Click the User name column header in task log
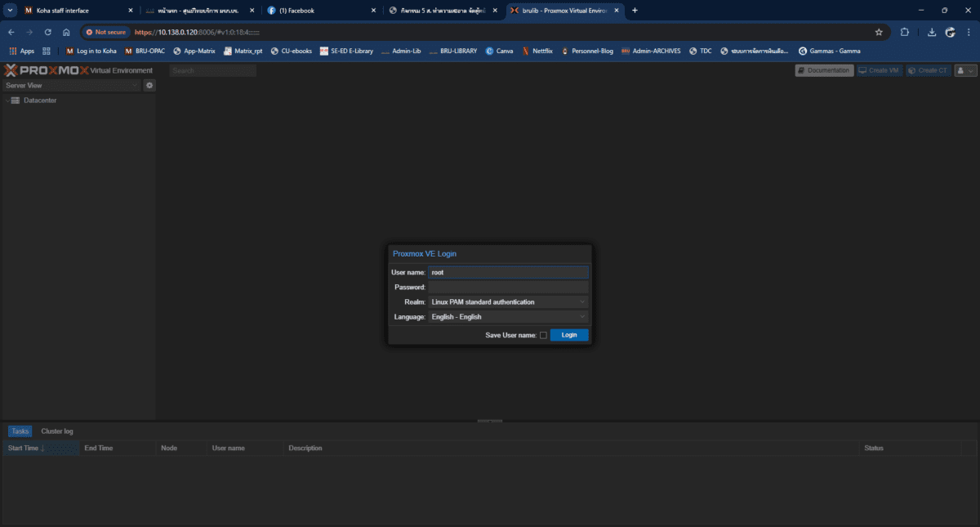 click(245, 448)
